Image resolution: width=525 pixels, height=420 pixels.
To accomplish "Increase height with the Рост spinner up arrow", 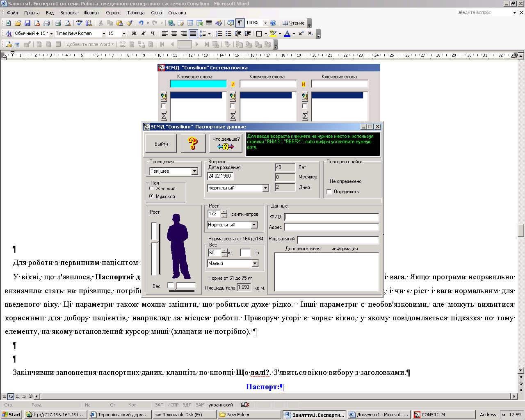I will tap(224, 212).
